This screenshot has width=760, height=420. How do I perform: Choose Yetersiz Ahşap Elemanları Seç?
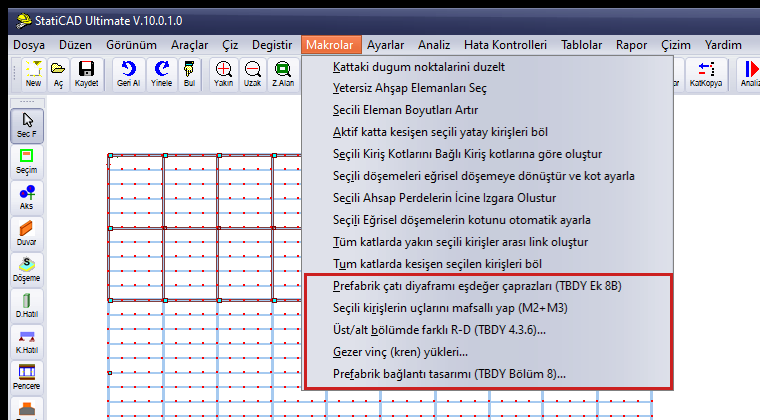(x=488, y=88)
